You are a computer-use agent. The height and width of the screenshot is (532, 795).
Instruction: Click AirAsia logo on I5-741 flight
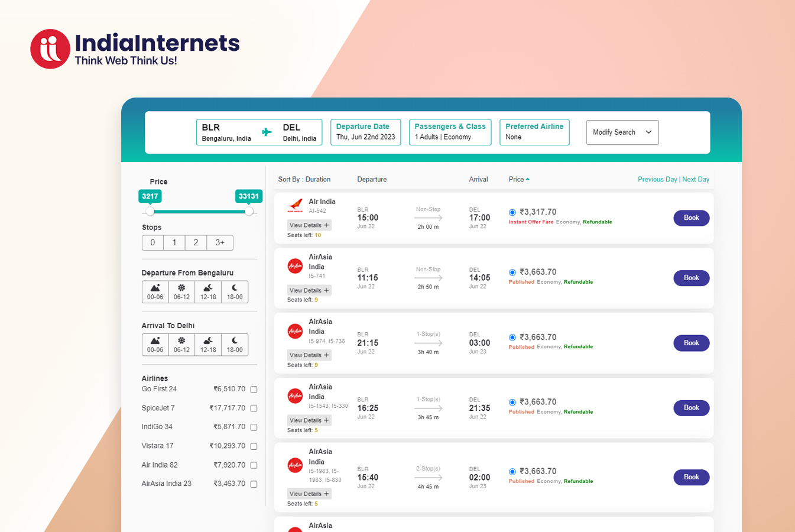click(x=295, y=266)
